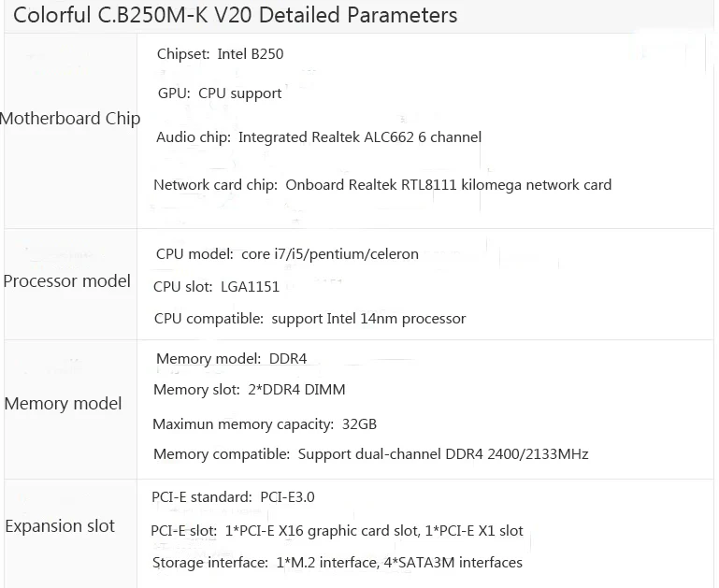This screenshot has width=719, height=588.
Task: Click the Audio chip Realtek ALC662 entry
Action: tap(319, 137)
